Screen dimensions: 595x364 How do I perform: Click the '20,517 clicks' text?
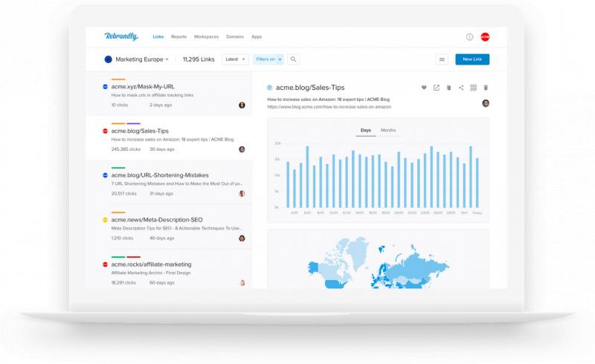123,194
